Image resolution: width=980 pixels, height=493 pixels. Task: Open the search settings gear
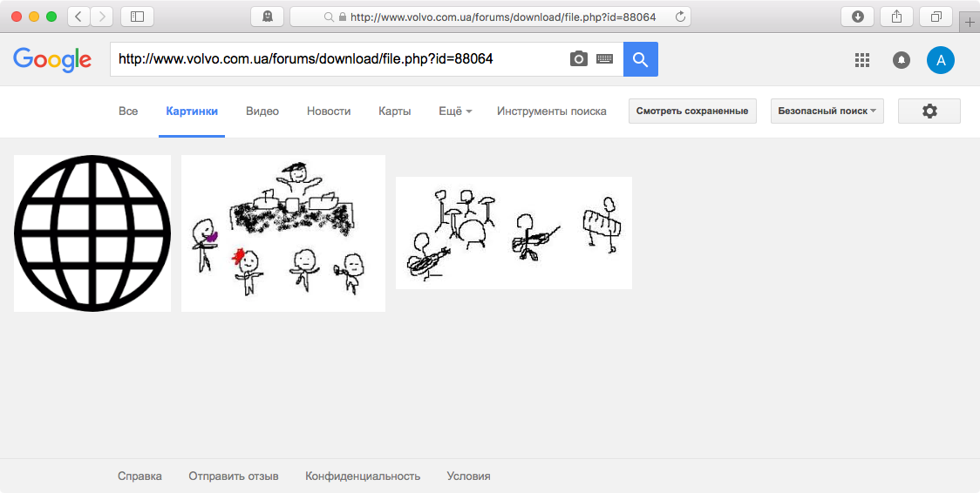pos(929,111)
